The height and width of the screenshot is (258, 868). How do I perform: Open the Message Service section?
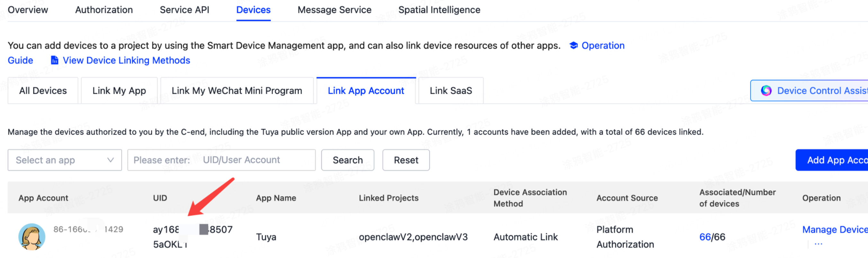coord(334,10)
